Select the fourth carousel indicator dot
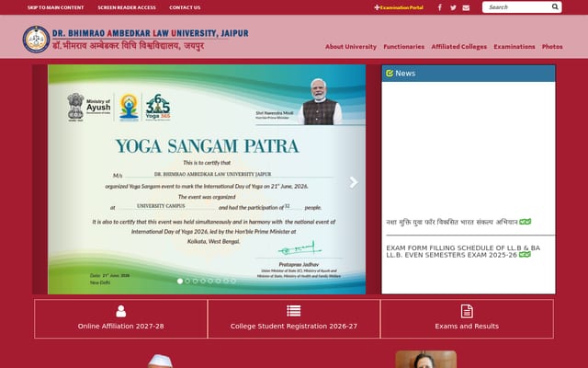 203,281
